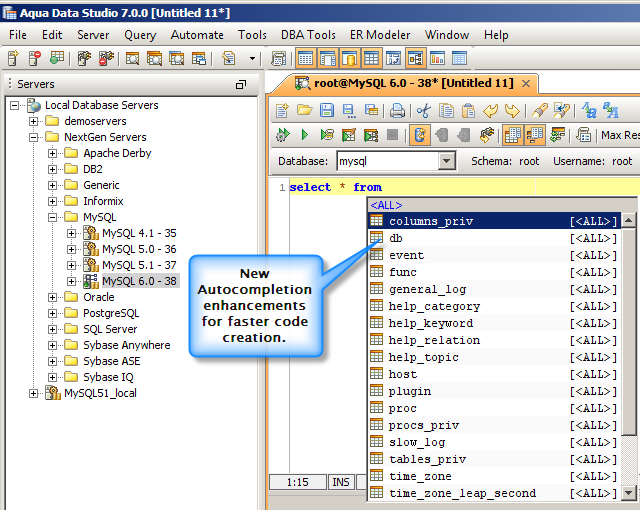640x510 pixels.
Task: Open the DBA Tools menu
Action: point(309,35)
